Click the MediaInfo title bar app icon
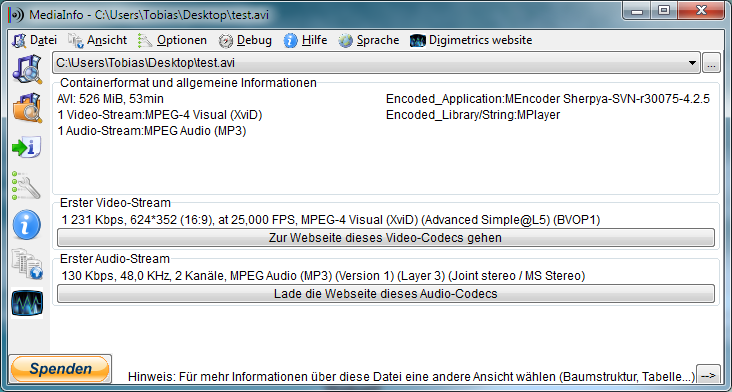The width and height of the screenshot is (732, 392). pos(16,15)
